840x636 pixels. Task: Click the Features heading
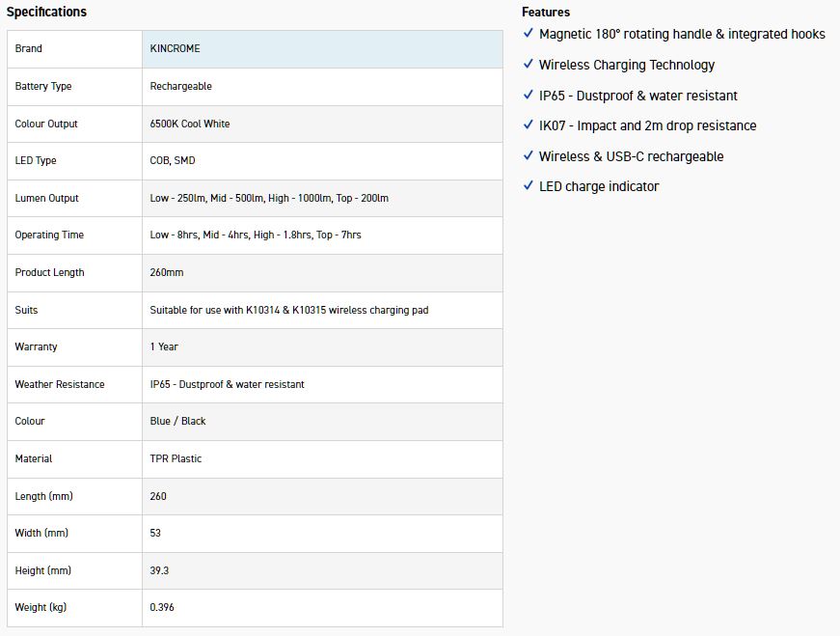tap(546, 13)
